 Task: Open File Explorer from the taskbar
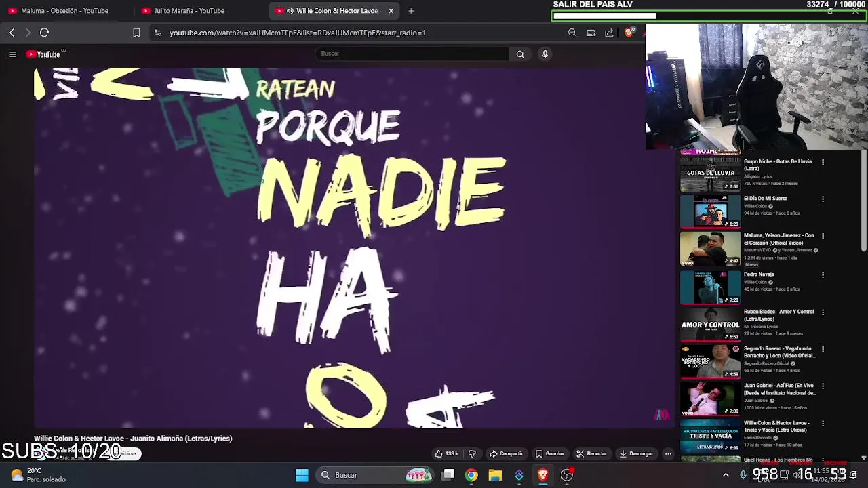point(495,475)
